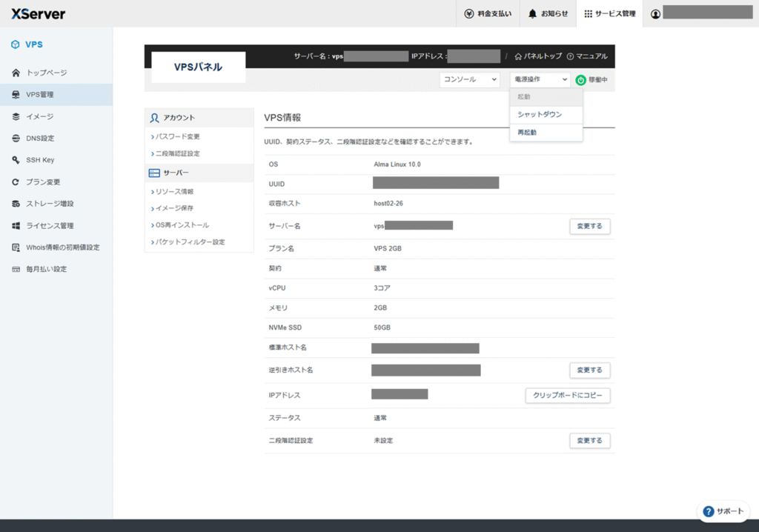The width and height of the screenshot is (759, 532).
Task: Click the green power status icon
Action: tap(581, 79)
